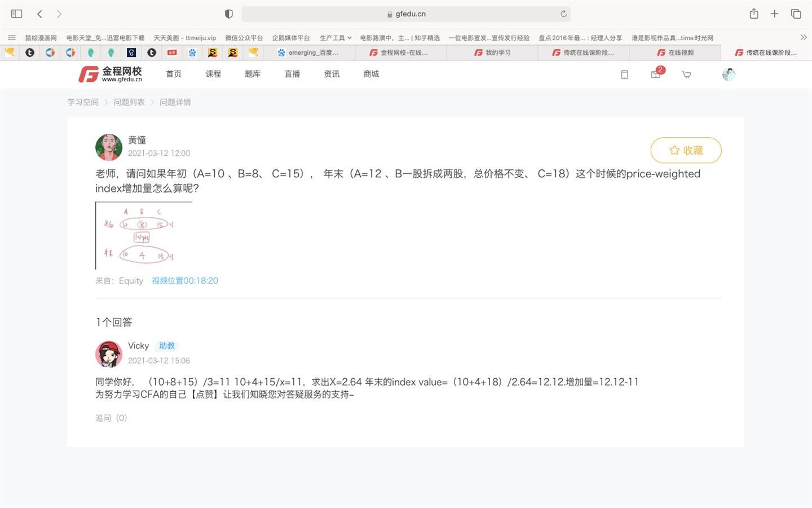Viewport: 812px width, 508px height.
Task: Open the privacy shield icon
Action: 228,14
